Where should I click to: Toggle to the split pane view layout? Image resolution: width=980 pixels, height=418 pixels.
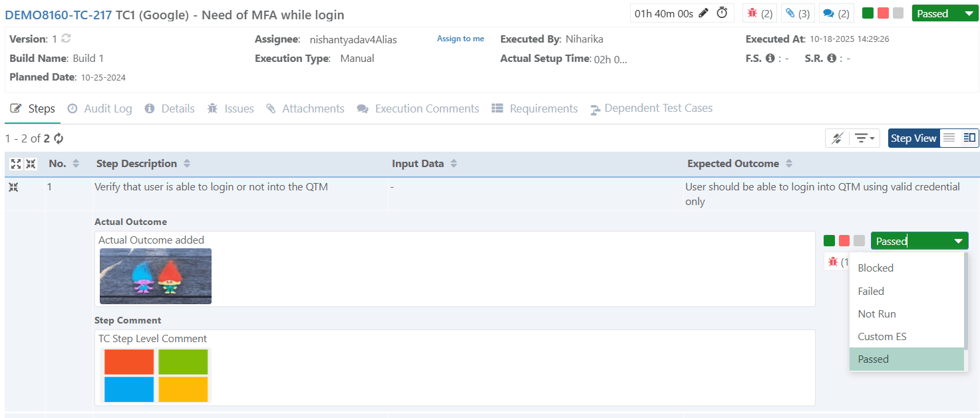coord(969,138)
